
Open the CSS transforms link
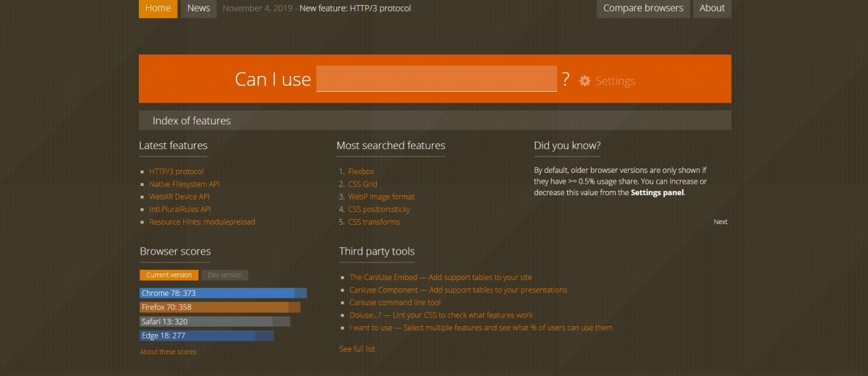(x=374, y=222)
